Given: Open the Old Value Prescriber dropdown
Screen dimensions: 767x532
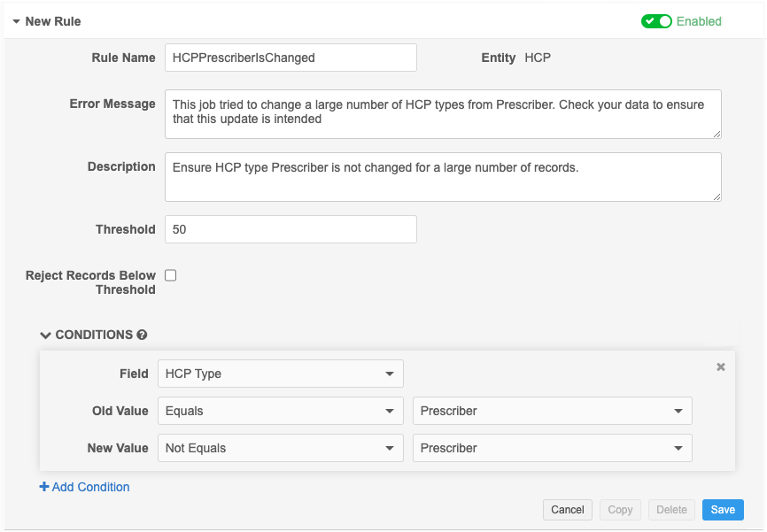Looking at the screenshot, I should click(x=552, y=411).
